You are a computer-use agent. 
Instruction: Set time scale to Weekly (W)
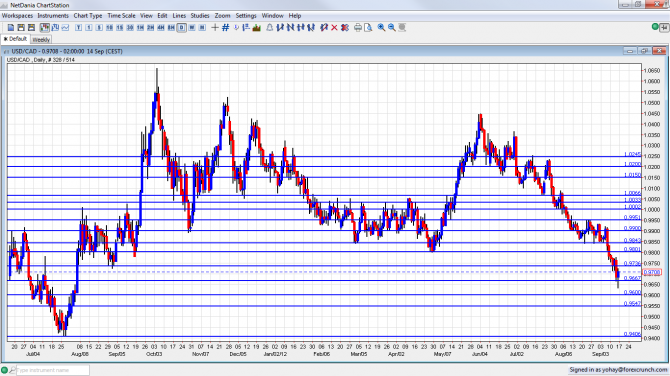(192, 27)
